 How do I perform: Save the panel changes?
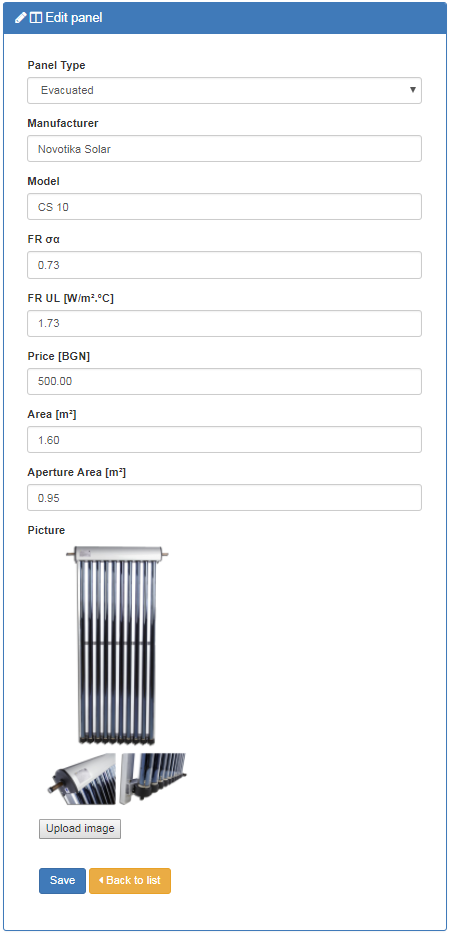63,880
